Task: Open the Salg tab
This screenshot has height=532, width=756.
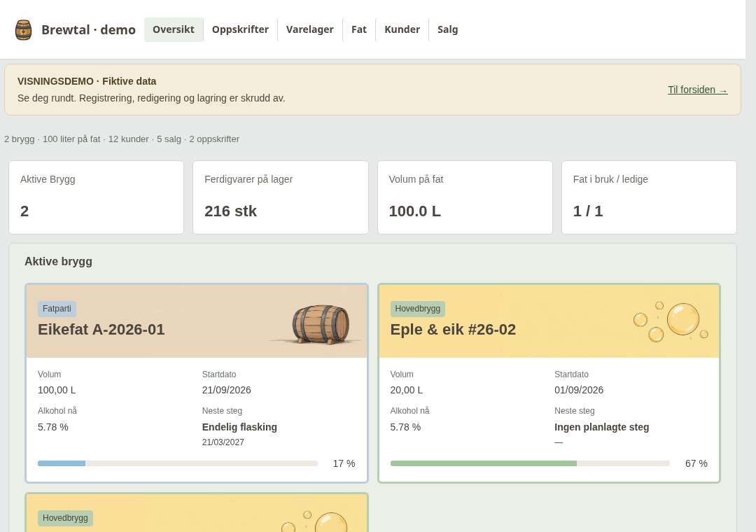Action: click(447, 29)
